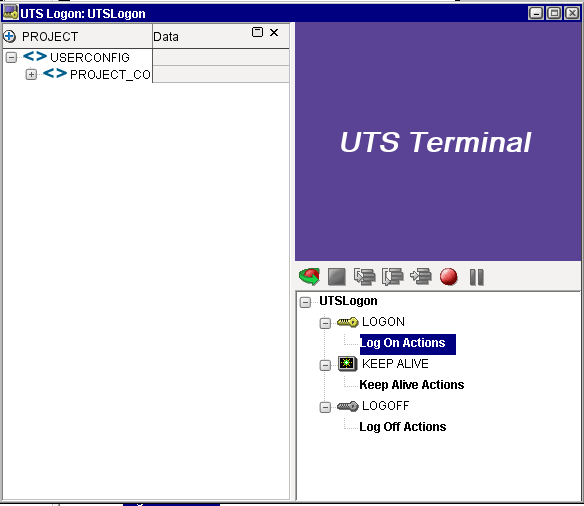Click the data cell next to USERCONFIG
Screen dimensions: 584x506
pos(221,57)
